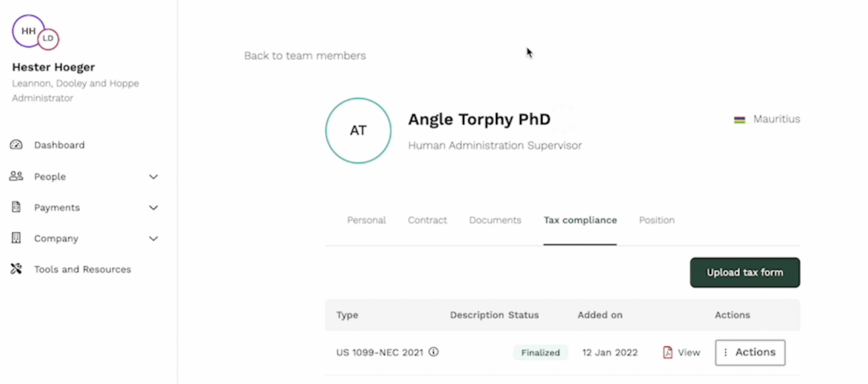This screenshot has width=868, height=384.
Task: Select the People group icon
Action: click(16, 176)
